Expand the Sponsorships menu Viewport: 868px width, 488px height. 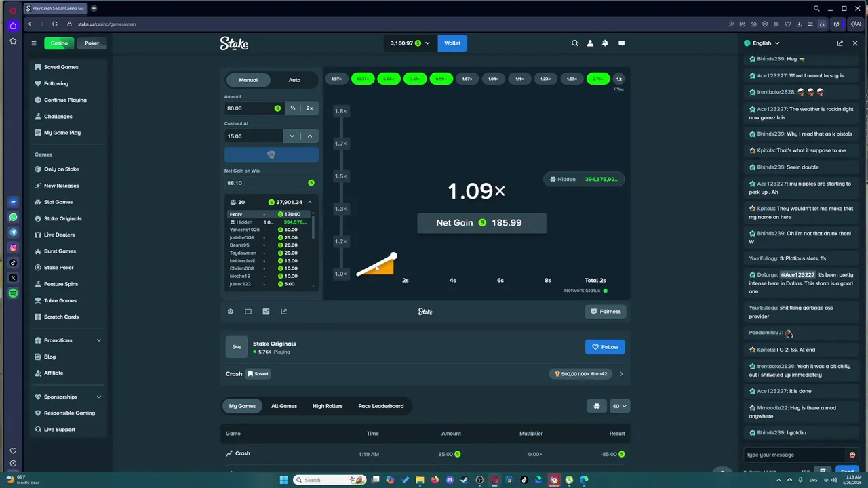tap(99, 396)
